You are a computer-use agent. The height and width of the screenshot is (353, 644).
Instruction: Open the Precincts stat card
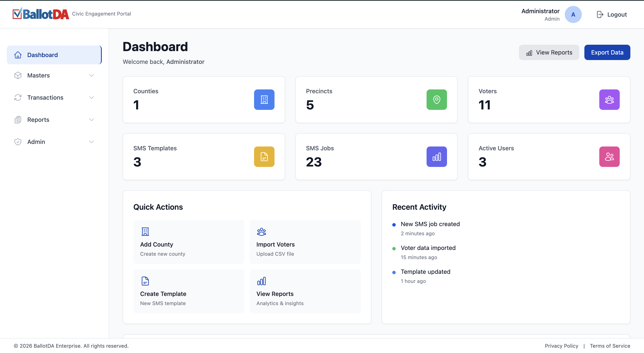click(376, 100)
